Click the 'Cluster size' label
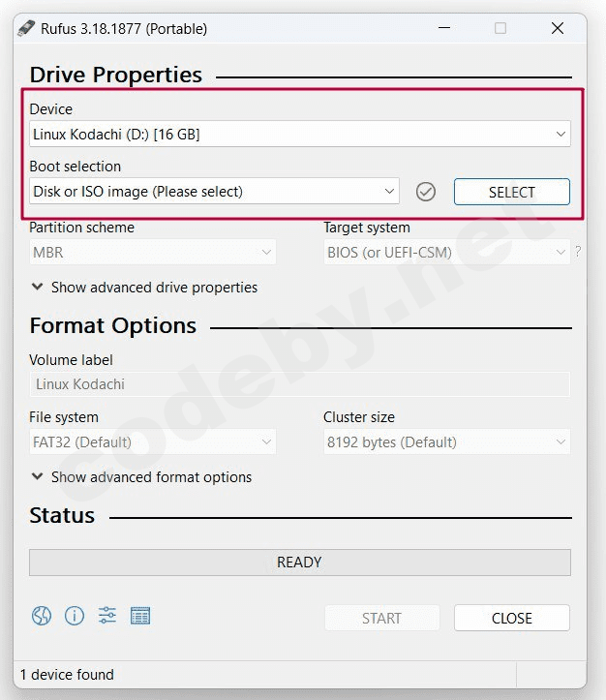Viewport: 606px width, 700px height. point(359,417)
